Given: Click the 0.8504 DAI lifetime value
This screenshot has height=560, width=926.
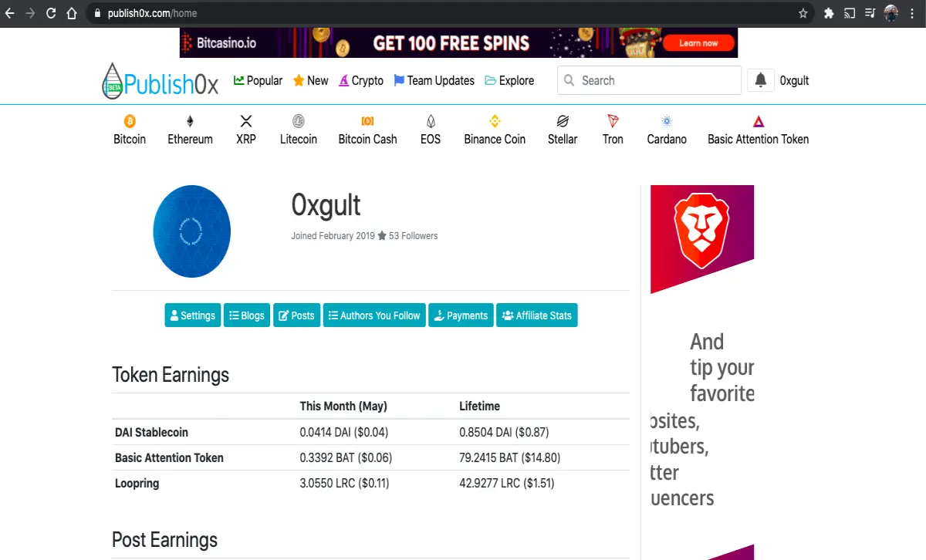Looking at the screenshot, I should click(x=504, y=432).
